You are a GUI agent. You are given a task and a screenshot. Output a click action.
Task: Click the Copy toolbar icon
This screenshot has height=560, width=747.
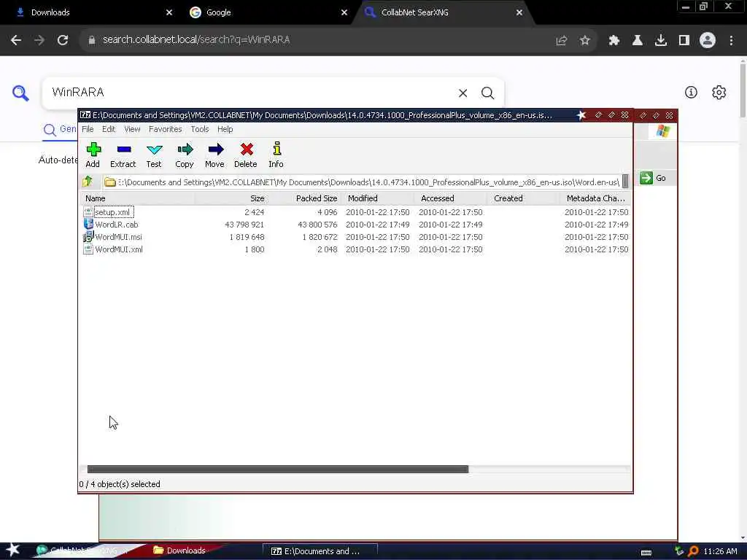[185, 155]
